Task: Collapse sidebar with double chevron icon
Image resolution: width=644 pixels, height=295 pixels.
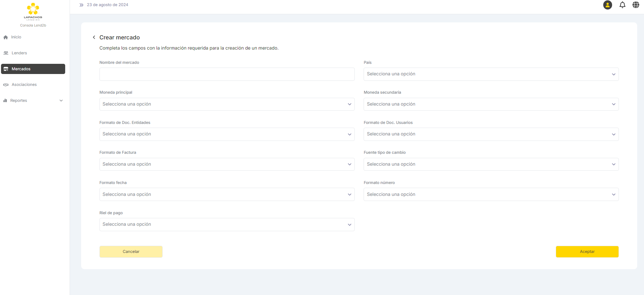Action: pyautogui.click(x=81, y=5)
